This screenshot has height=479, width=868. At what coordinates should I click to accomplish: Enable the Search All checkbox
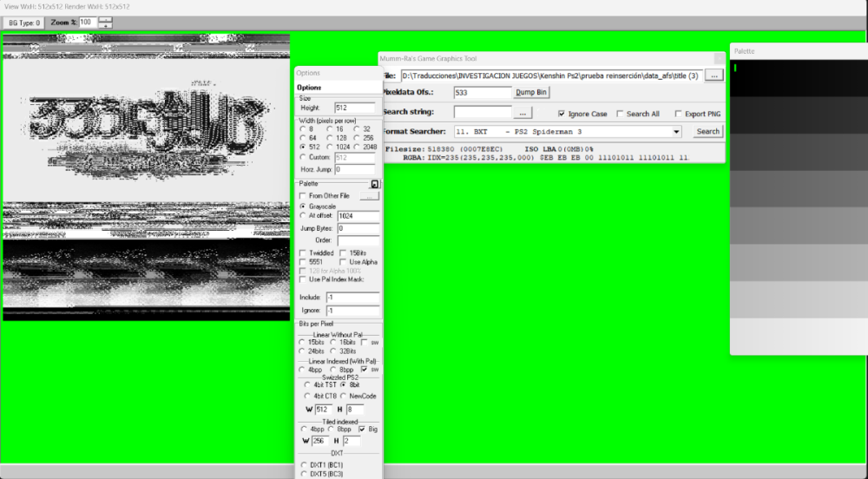pos(620,114)
